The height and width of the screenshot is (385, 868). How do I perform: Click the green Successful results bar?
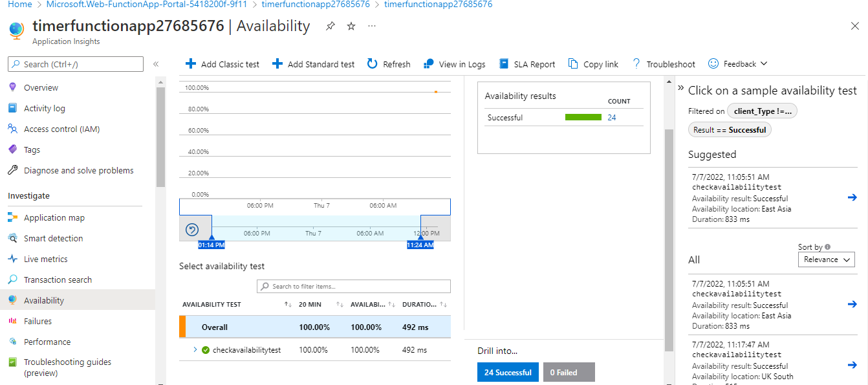[x=583, y=117]
